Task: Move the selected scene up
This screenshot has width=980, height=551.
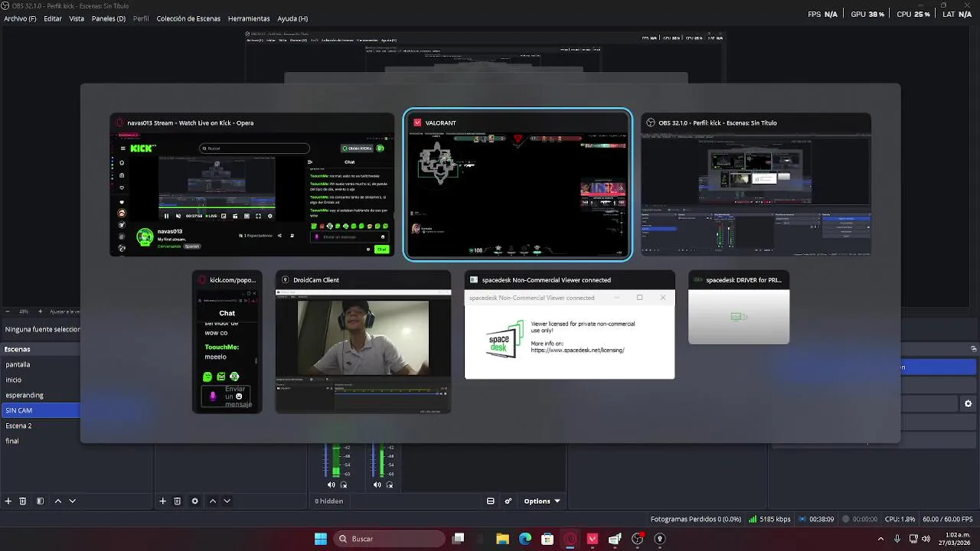Action: [57, 501]
